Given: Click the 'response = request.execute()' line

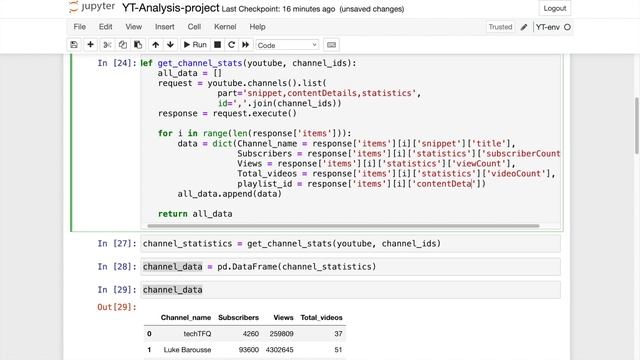Looking at the screenshot, I should (x=227, y=113).
